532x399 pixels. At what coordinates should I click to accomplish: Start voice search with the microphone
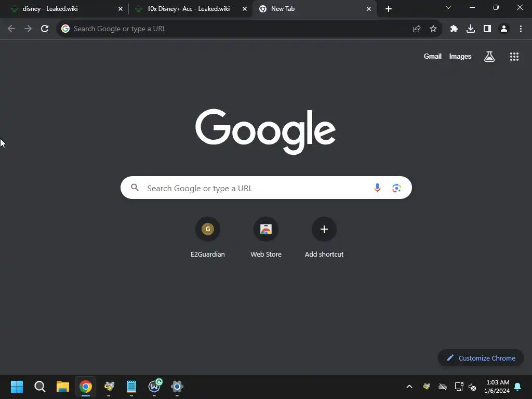point(377,188)
